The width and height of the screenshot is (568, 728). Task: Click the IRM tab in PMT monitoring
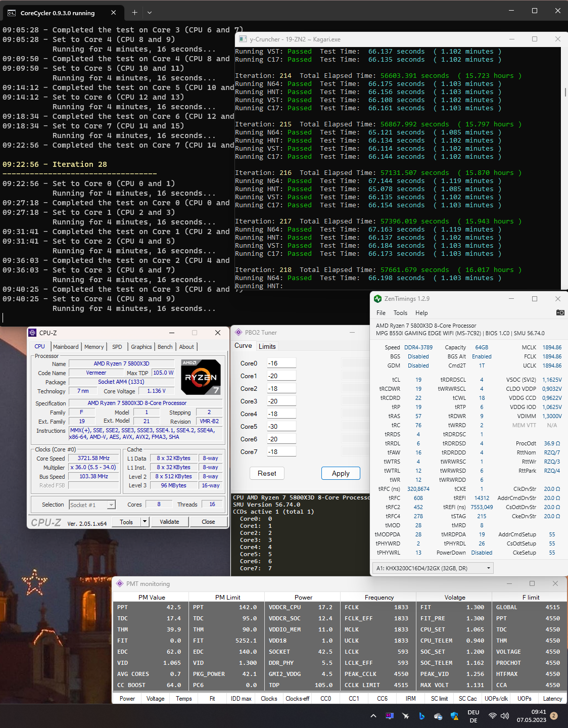click(411, 698)
